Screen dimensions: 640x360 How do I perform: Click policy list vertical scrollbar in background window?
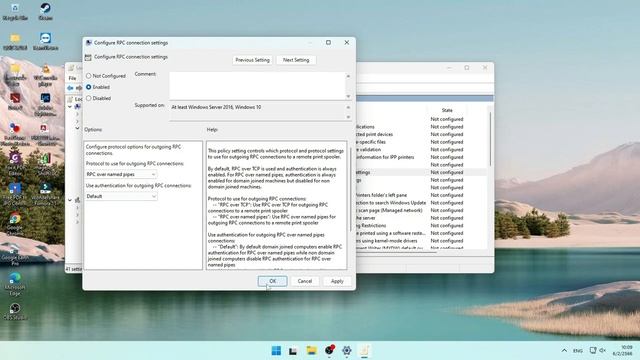(x=490, y=139)
